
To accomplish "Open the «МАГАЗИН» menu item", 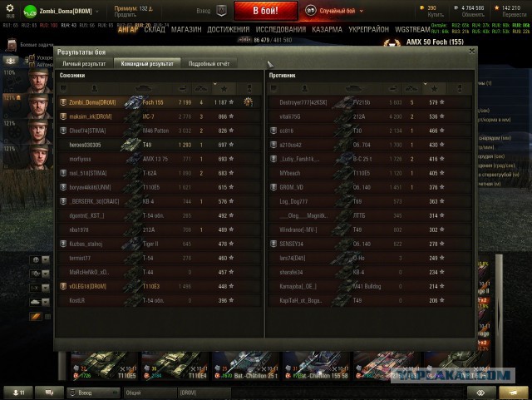I will tap(186, 30).
